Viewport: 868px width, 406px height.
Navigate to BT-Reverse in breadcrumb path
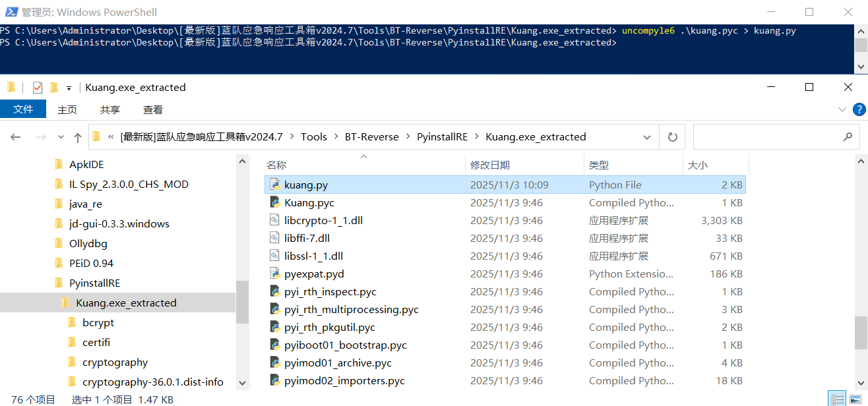pyautogui.click(x=372, y=137)
